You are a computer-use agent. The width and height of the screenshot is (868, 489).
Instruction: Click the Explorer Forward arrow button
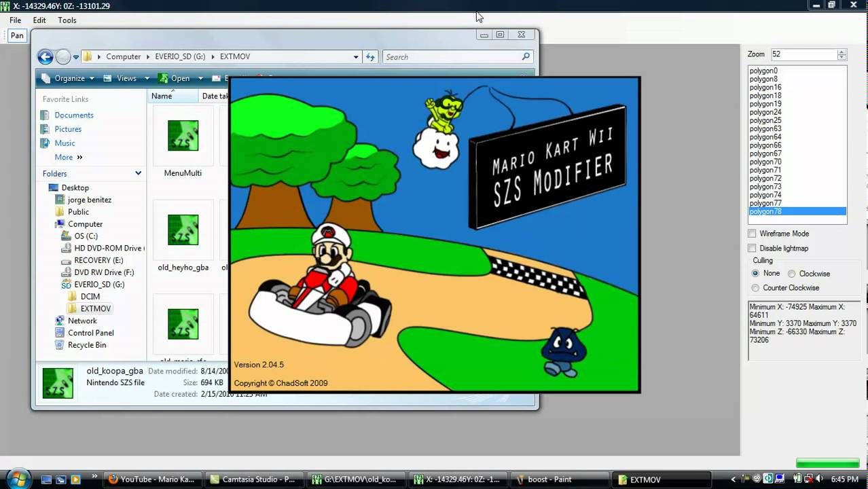[63, 57]
